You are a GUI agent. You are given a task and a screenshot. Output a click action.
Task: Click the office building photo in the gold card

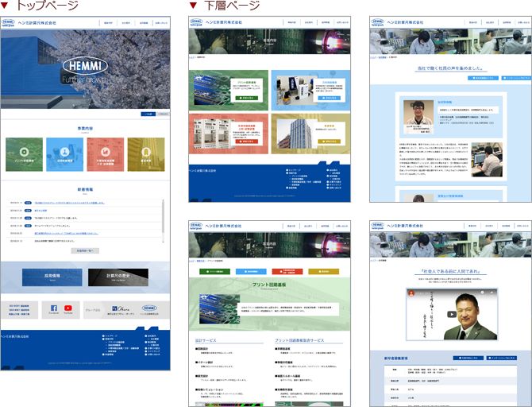coord(294,134)
